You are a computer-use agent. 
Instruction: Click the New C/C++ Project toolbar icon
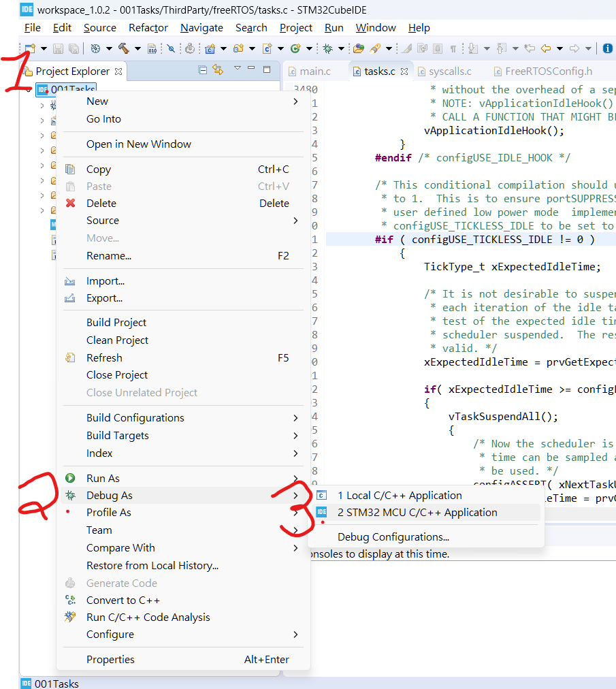pyautogui.click(x=210, y=48)
